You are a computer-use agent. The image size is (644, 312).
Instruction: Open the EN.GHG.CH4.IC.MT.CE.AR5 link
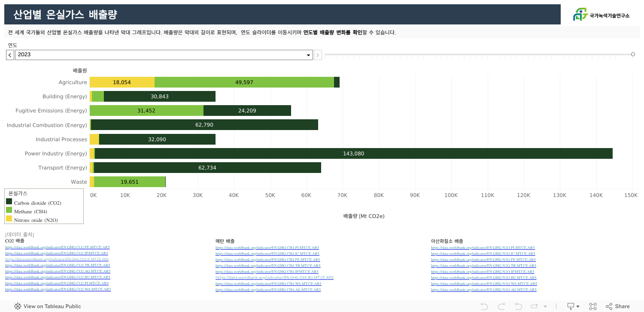[267, 254]
